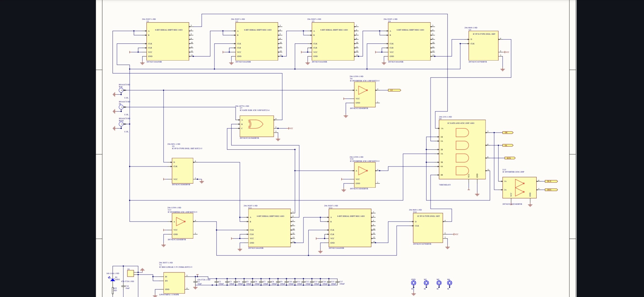The height and width of the screenshot is (297, 644).
Task: Select the DLX port on U15
Action: 551,181
